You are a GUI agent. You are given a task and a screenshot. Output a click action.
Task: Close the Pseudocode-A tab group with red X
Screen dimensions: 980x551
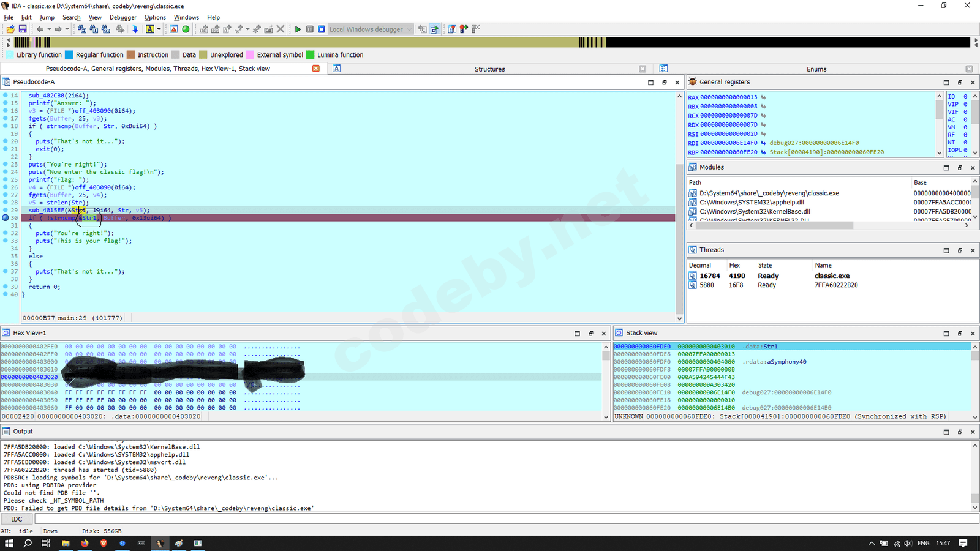pos(316,69)
